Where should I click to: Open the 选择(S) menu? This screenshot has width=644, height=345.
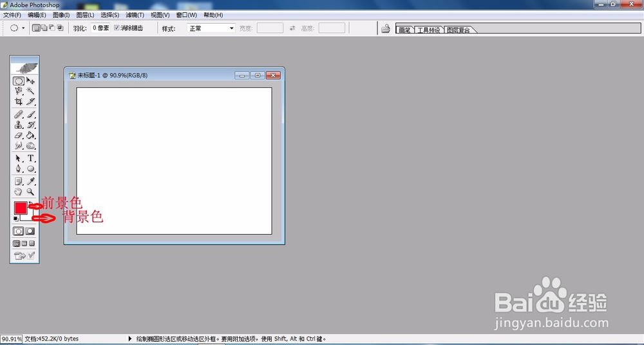[x=109, y=15]
